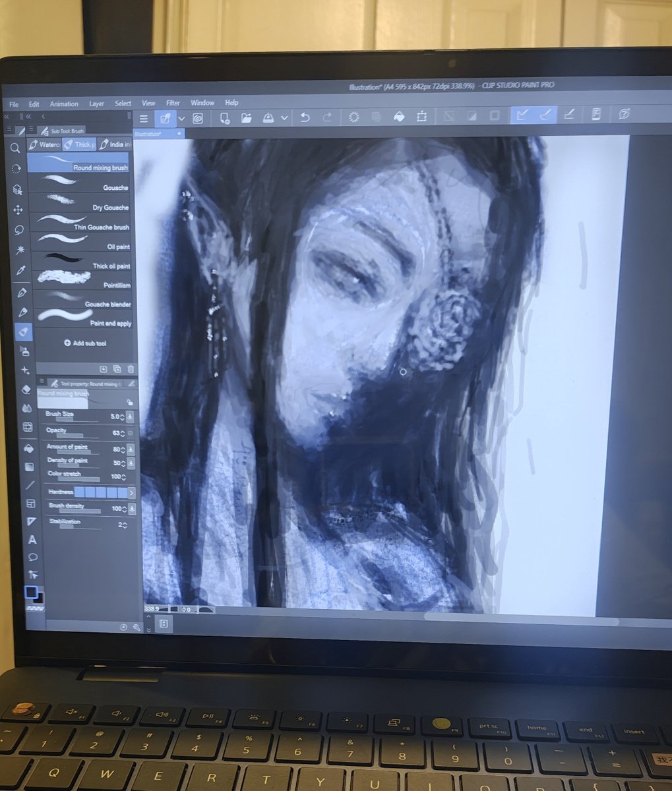The image size is (672, 791).
Task: Toggle Density of paint dynamics button
Action: (x=131, y=463)
